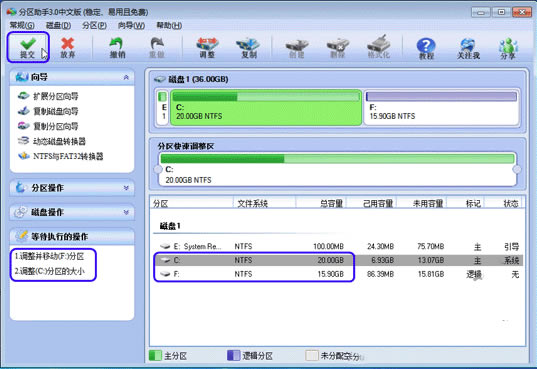Minimize the 分区助手 window
The width and height of the screenshot is (537, 369).
(481, 12)
